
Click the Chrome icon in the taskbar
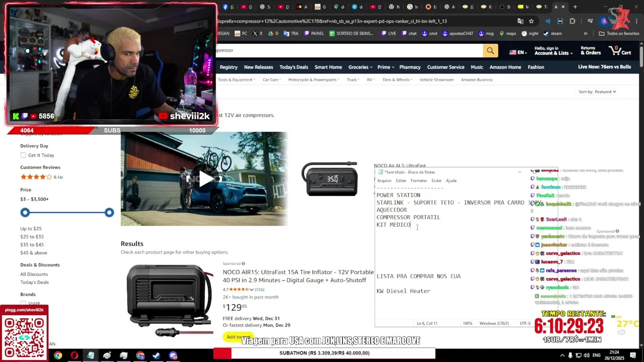coord(58,355)
